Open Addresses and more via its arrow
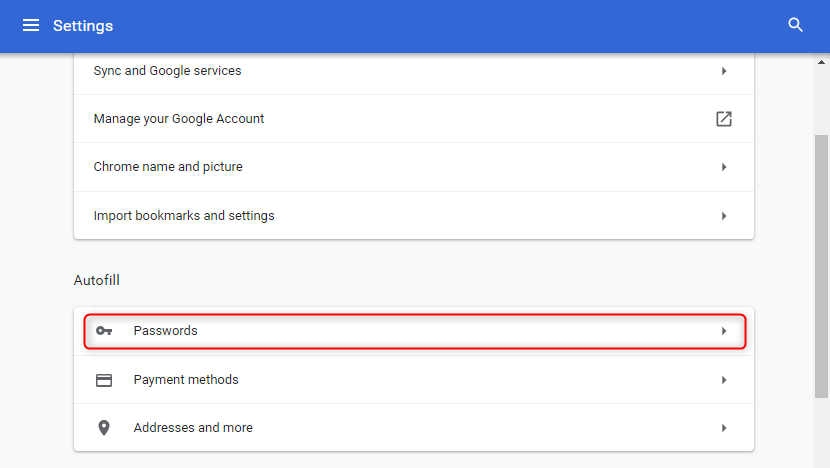 coord(724,428)
